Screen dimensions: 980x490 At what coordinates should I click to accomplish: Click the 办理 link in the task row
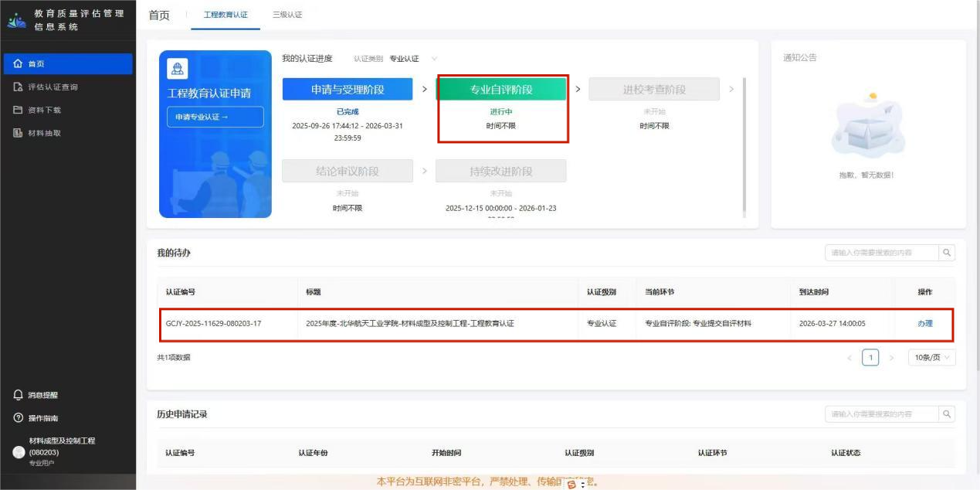point(924,323)
